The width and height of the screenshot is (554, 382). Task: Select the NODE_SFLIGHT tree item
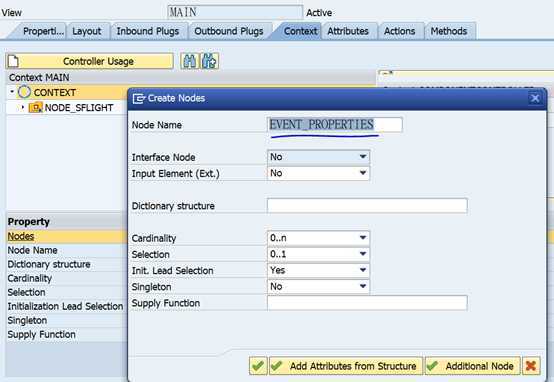click(x=79, y=107)
